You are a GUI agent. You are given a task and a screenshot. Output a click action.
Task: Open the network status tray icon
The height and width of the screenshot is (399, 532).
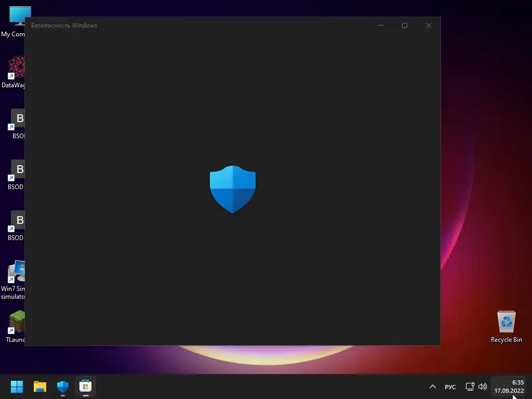(x=470, y=387)
